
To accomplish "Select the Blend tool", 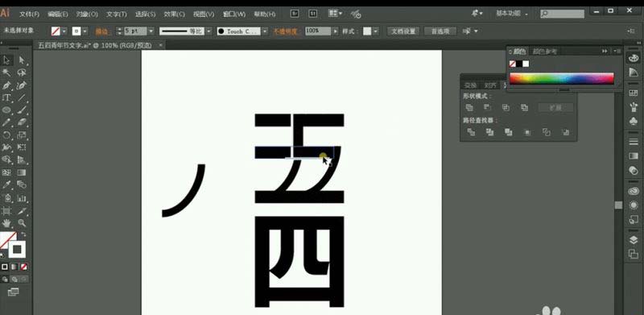I will pos(22,184).
